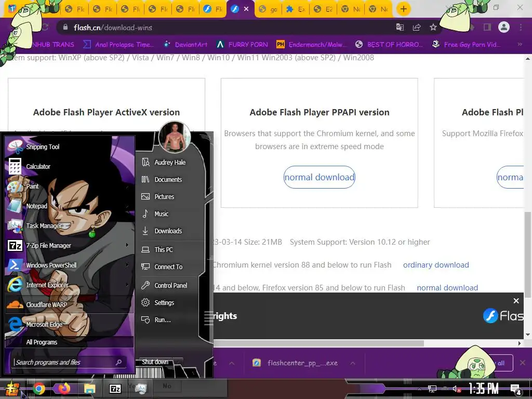Click PPAPI version normal download button
This screenshot has width=532, height=399.
coord(320,177)
